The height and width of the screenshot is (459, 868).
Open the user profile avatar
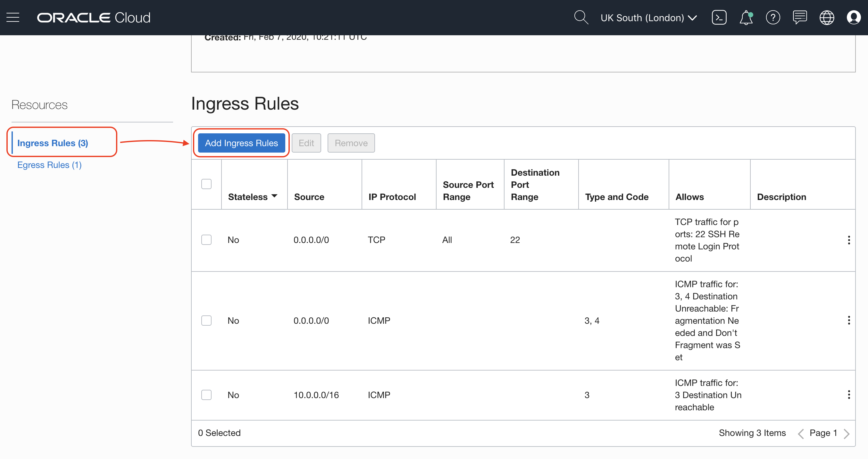coord(853,18)
